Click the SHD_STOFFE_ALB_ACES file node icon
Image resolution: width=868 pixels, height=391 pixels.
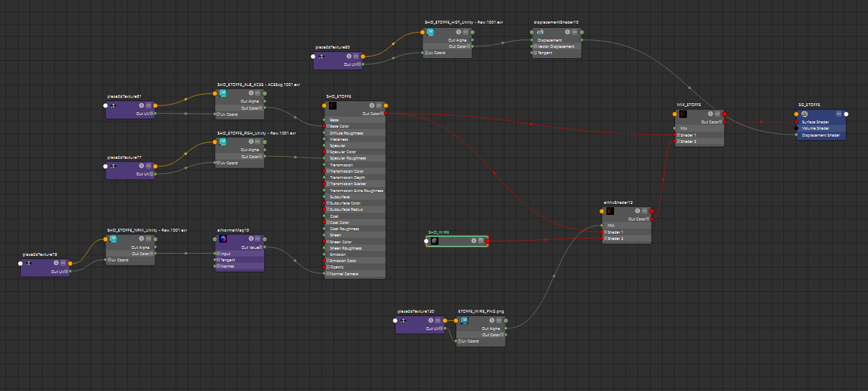click(x=223, y=93)
